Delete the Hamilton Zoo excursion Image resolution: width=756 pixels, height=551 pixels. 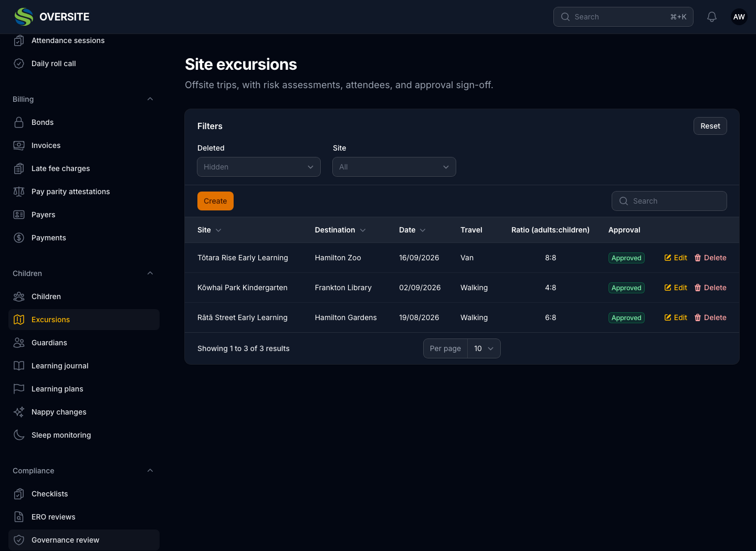(x=710, y=258)
